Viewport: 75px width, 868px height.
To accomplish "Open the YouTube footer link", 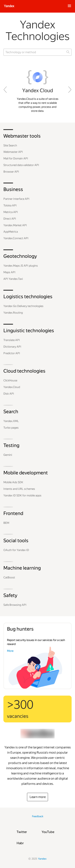I will pyautogui.click(x=48, y=832).
